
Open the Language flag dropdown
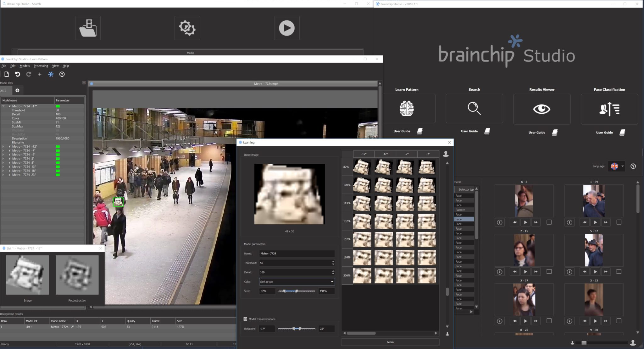pos(617,166)
